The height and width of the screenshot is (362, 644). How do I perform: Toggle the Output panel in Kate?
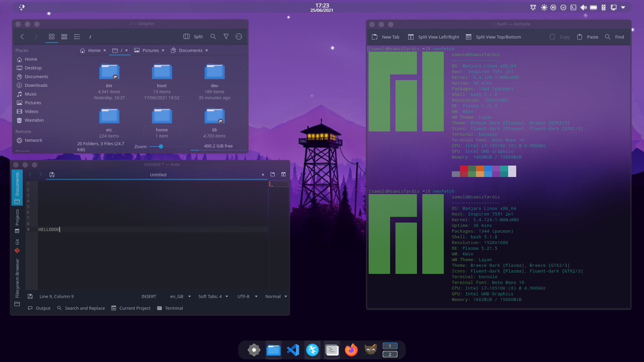[39, 308]
